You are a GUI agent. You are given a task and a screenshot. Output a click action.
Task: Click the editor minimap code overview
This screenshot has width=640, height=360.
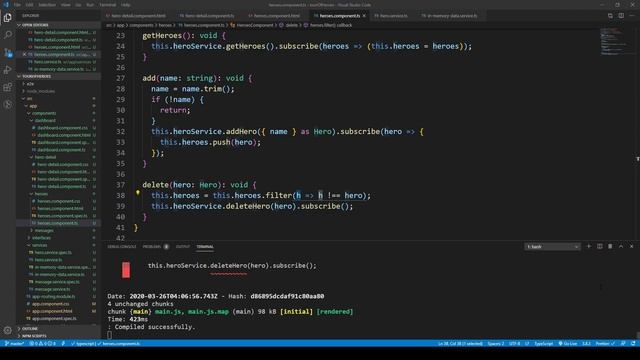point(616,41)
